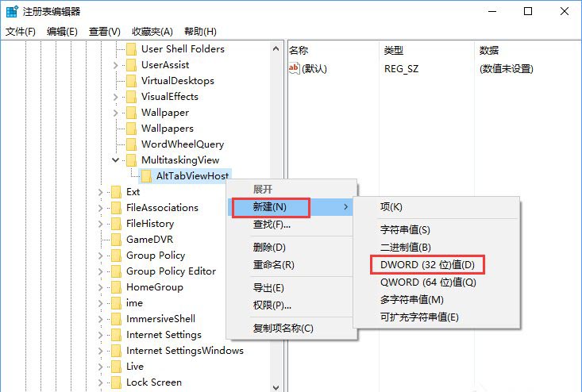Screen dimensions: 582x392
Task: Click 权限(P)... in the context menu
Action: (272, 306)
